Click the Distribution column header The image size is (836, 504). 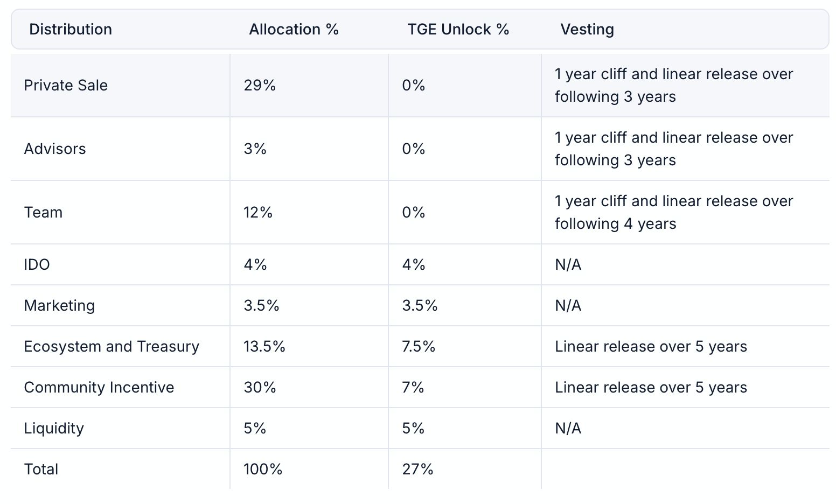pos(71,30)
